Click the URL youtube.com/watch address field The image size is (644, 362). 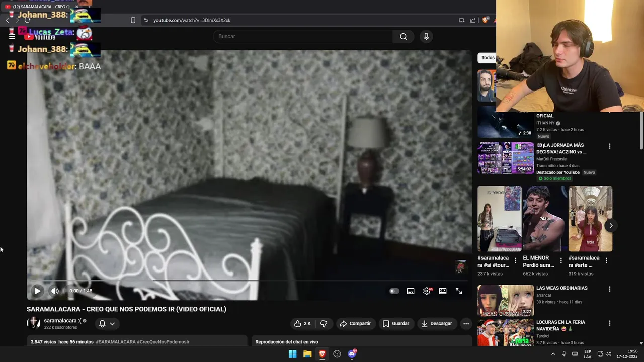coord(192,20)
